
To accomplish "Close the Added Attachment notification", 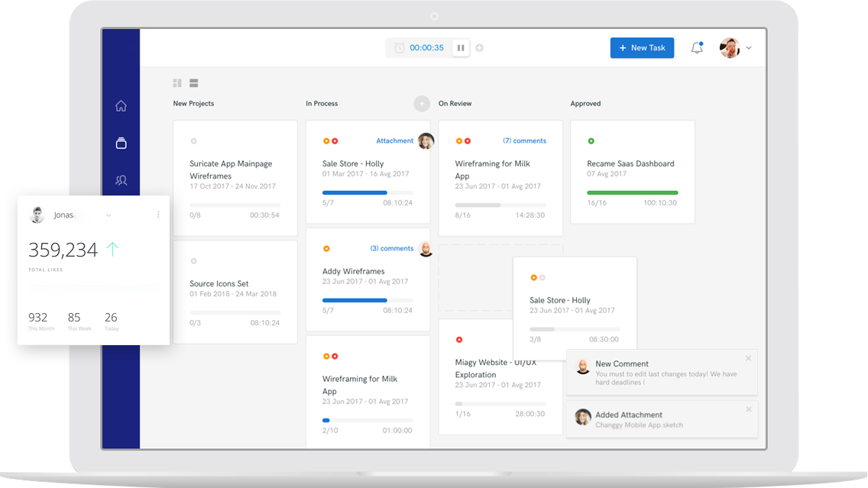I will point(748,409).
